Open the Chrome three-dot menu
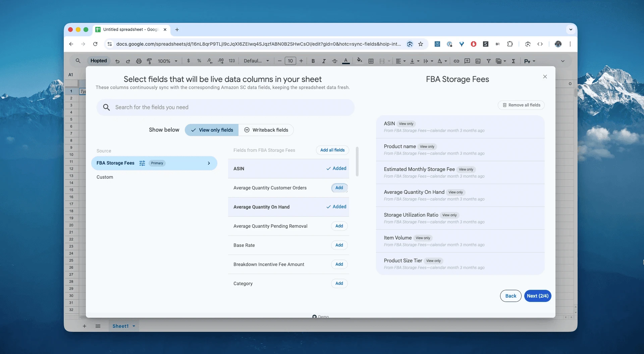The width and height of the screenshot is (644, 354). (570, 44)
